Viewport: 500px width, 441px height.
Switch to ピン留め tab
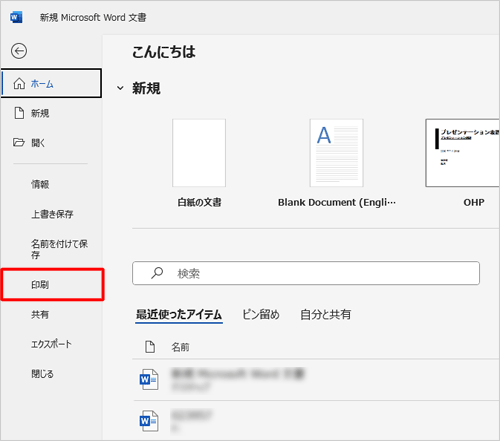(261, 314)
